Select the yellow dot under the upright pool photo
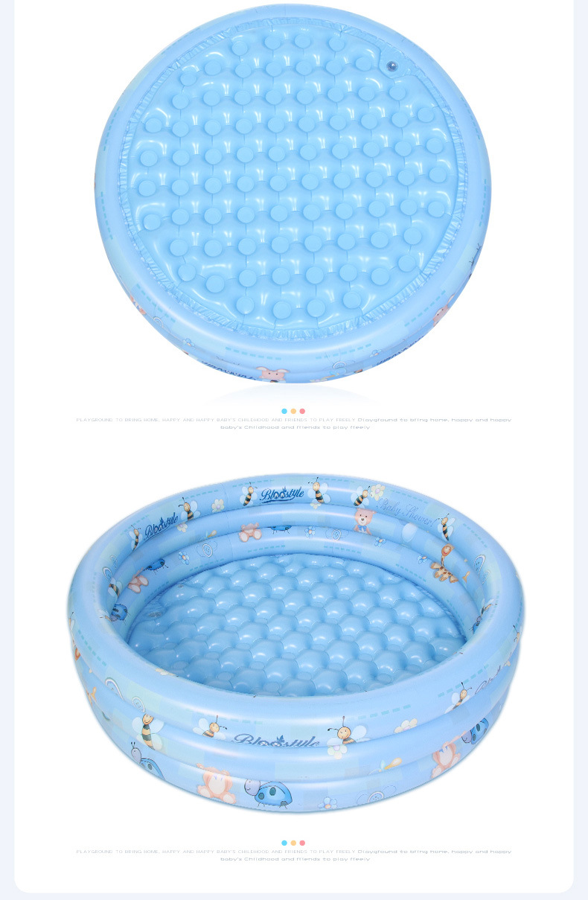This screenshot has width=588, height=900. [293, 843]
